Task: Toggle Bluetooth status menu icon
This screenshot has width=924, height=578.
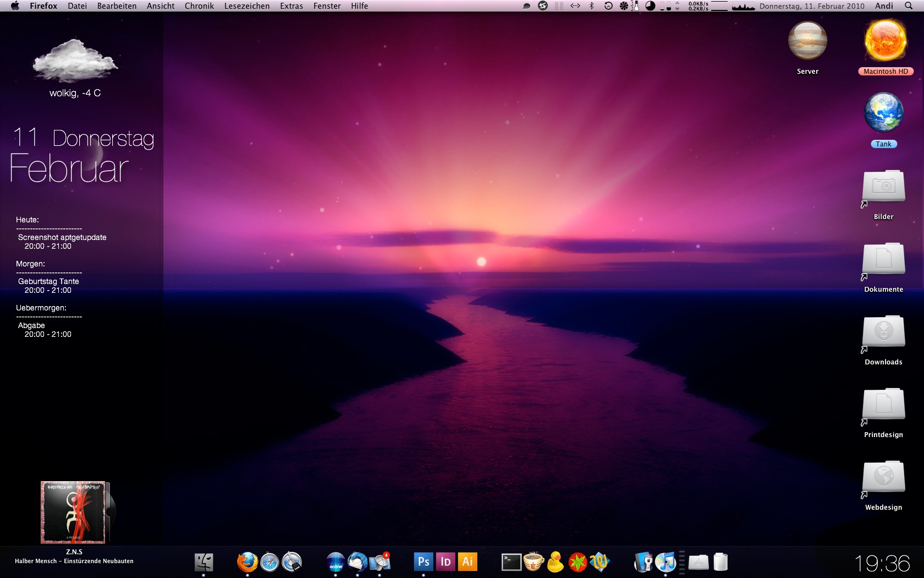Action: [592, 6]
